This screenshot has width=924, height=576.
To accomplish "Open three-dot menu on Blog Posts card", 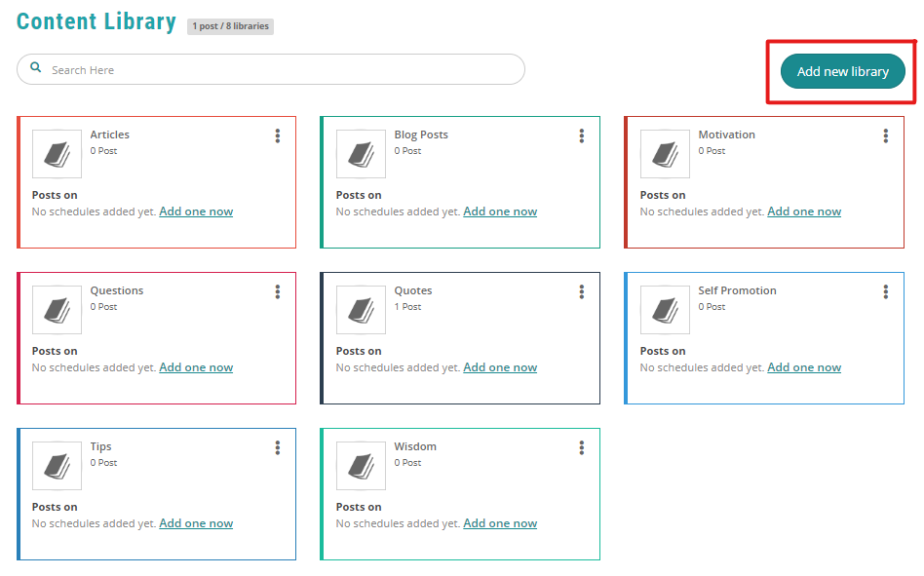I will pyautogui.click(x=582, y=136).
